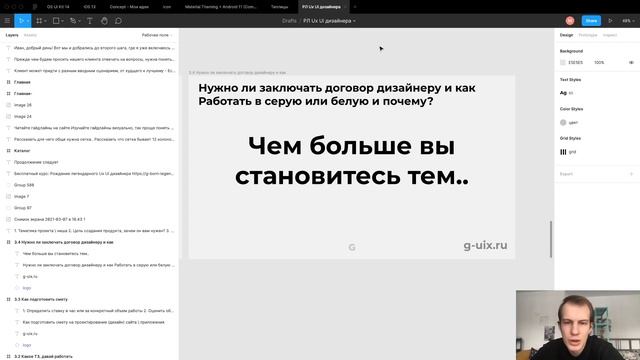Viewport: 640px width, 360px height.
Task: Open Frame tool options dropdown arrow
Action: point(45,21)
